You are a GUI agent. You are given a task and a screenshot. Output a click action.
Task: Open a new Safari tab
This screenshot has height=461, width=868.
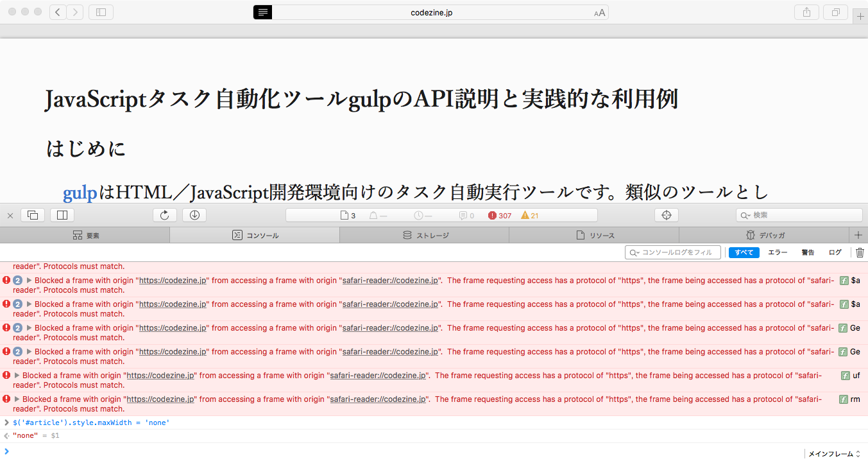pyautogui.click(x=860, y=17)
